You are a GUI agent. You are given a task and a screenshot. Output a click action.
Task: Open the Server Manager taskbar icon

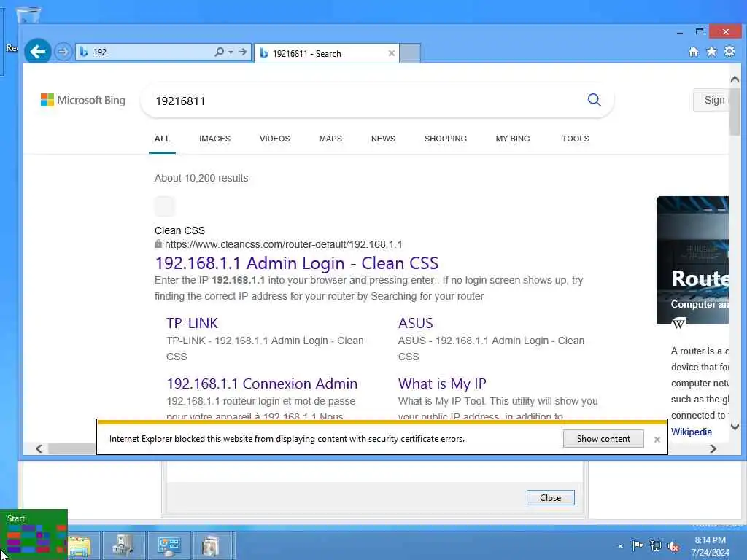point(123,545)
